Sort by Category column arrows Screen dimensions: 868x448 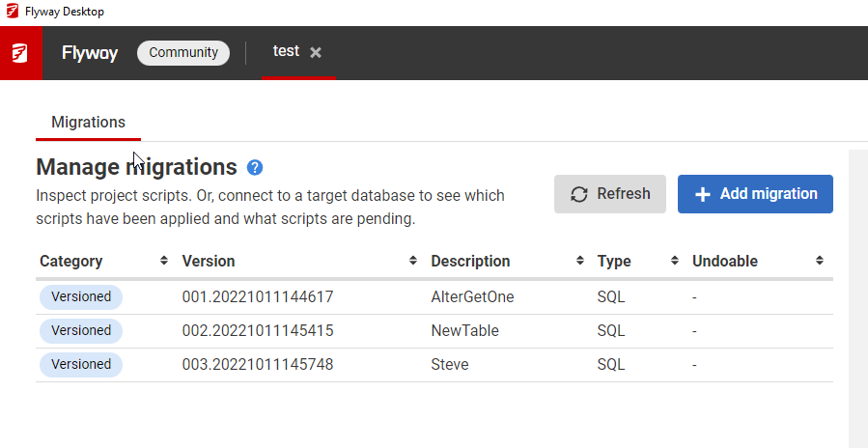pyautogui.click(x=163, y=261)
